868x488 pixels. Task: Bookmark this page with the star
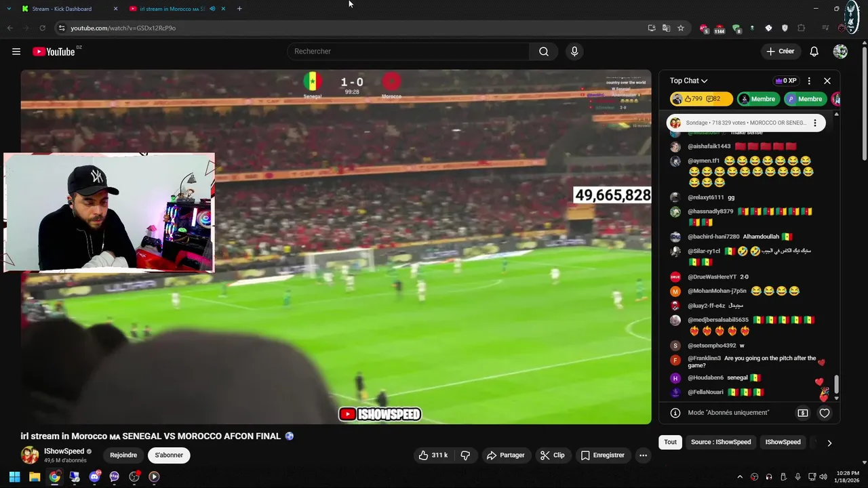pyautogui.click(x=681, y=28)
